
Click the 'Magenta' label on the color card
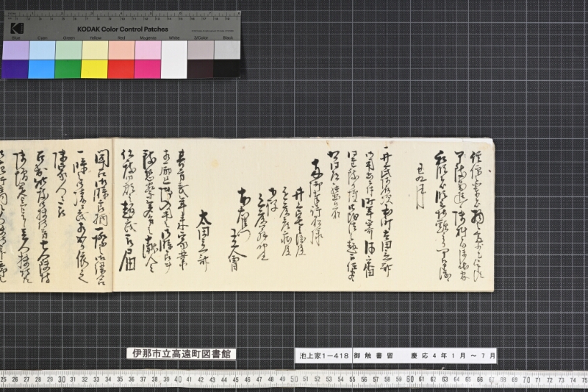point(148,38)
